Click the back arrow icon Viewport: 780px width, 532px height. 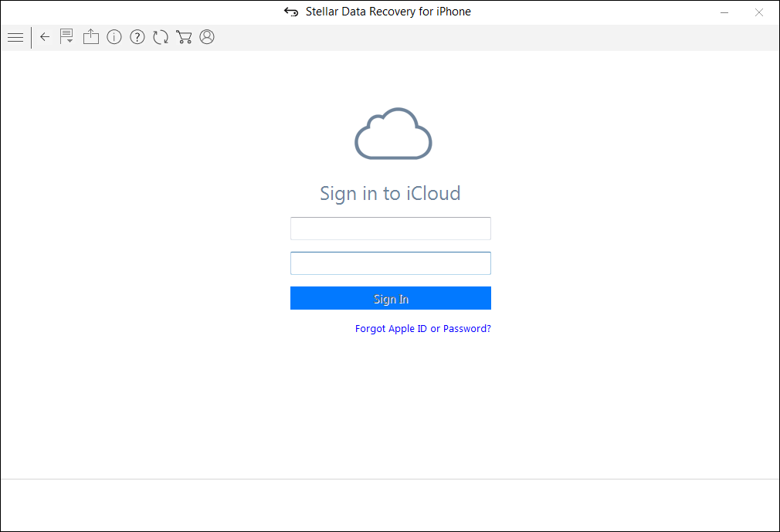[45, 37]
